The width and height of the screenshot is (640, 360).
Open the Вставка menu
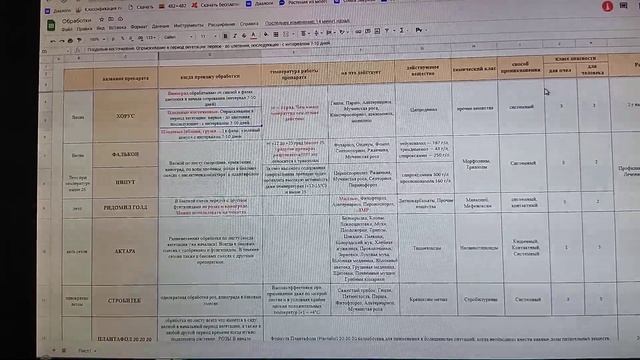[118, 28]
